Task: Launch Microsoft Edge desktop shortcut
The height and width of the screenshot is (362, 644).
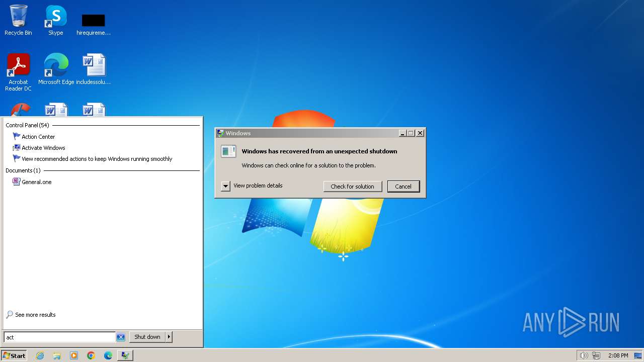Action: [56, 69]
